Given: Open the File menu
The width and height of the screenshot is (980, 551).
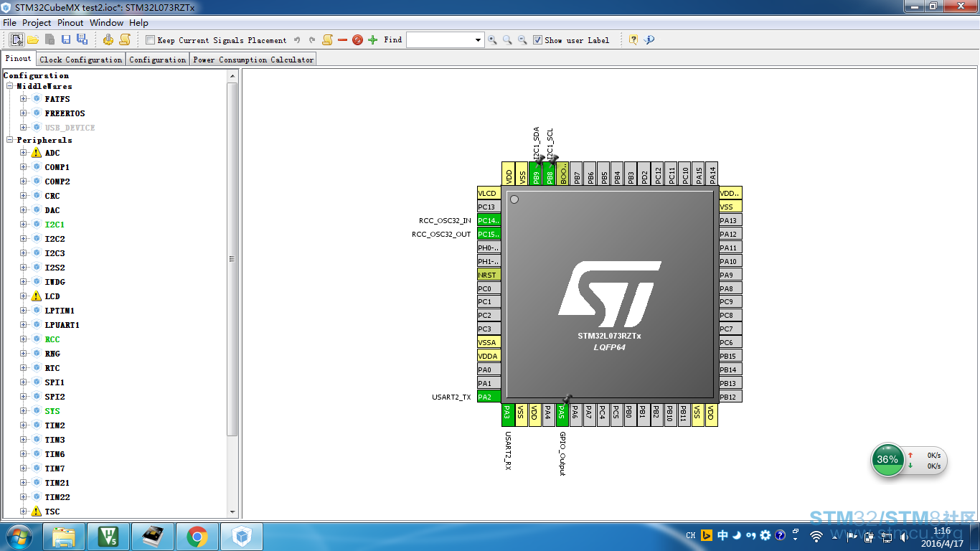Looking at the screenshot, I should pos(9,23).
